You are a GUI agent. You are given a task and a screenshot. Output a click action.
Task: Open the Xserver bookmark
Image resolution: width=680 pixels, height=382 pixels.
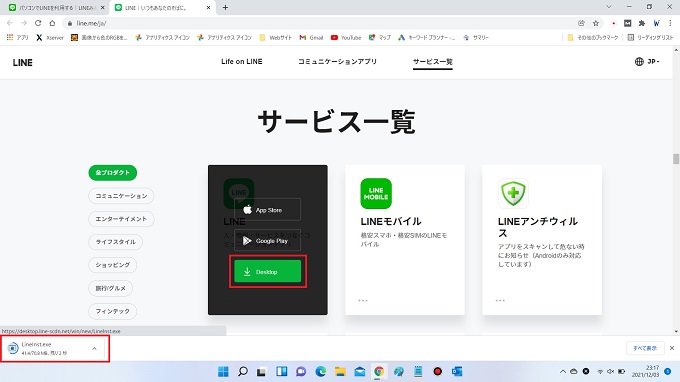(x=50, y=38)
